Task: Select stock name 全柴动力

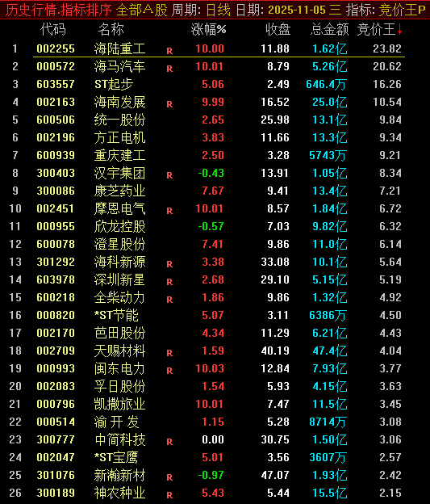Action: (119, 298)
